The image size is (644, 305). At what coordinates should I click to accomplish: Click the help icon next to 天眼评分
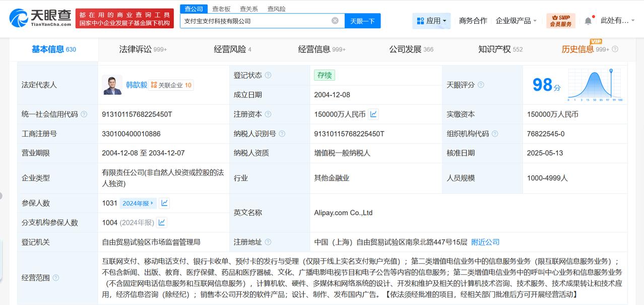point(481,85)
